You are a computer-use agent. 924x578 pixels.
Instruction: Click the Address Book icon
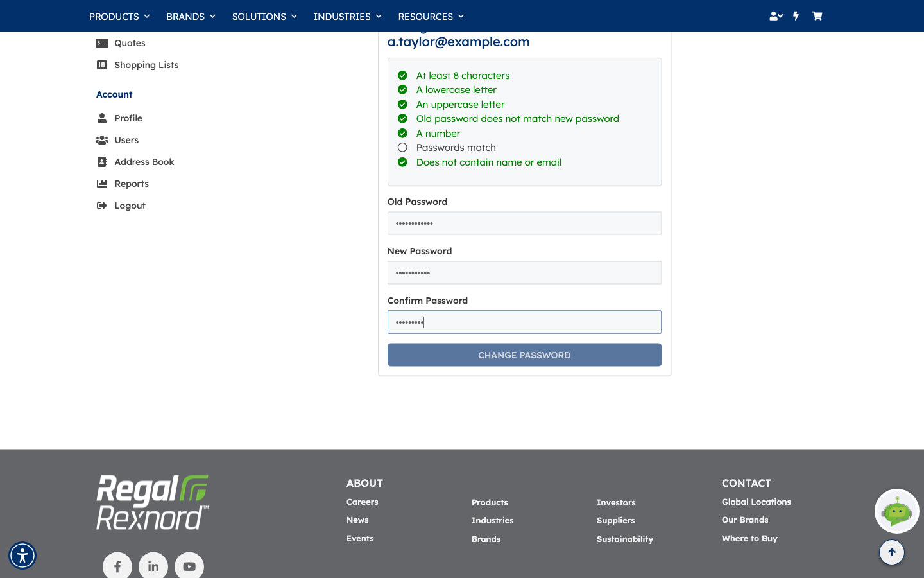pos(102,162)
